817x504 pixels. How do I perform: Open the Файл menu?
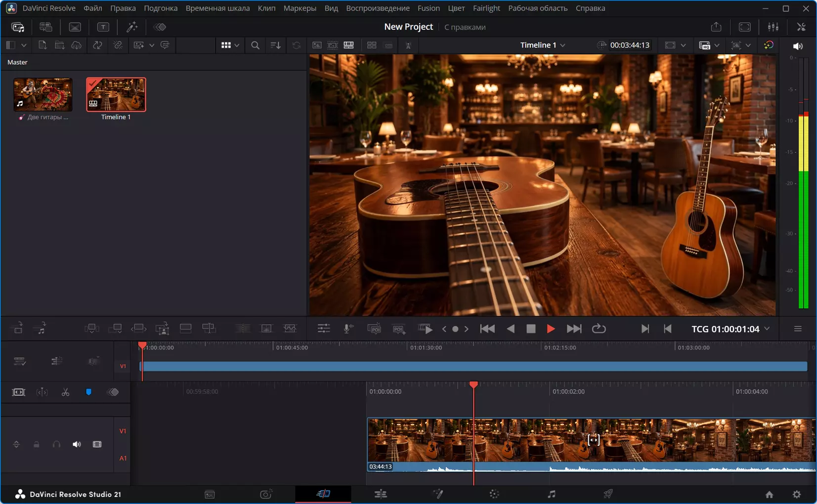point(92,8)
